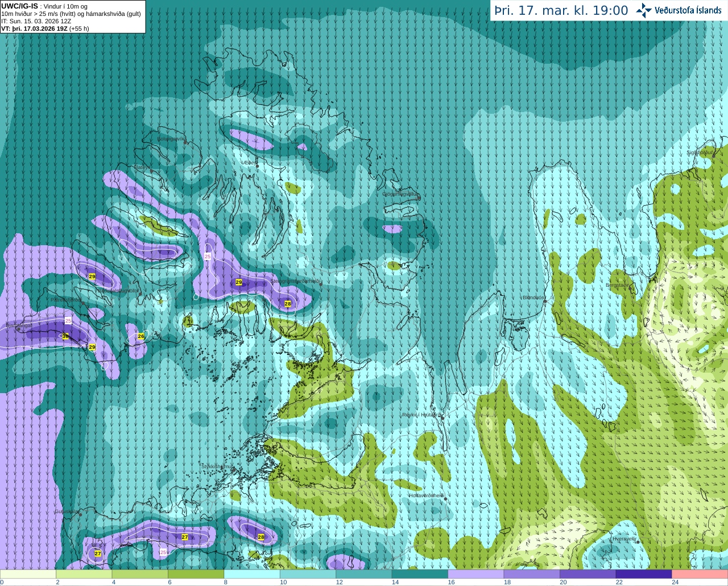Select the forecast time 'Þri. 17. mar. kl. 19:00'
The width and height of the screenshot is (728, 586).
[561, 10]
